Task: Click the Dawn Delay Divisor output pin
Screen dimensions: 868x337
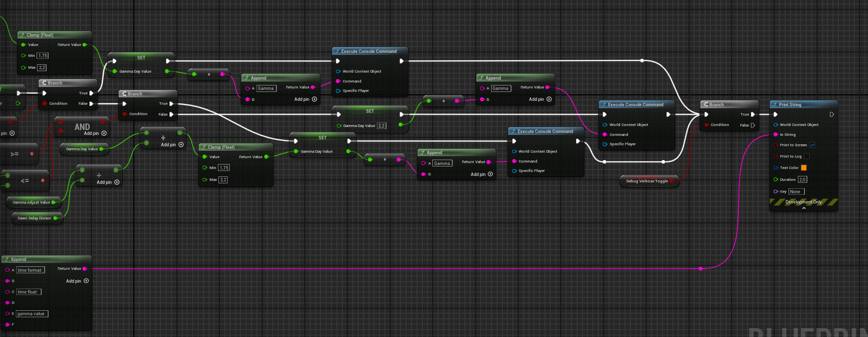Action: (55, 218)
